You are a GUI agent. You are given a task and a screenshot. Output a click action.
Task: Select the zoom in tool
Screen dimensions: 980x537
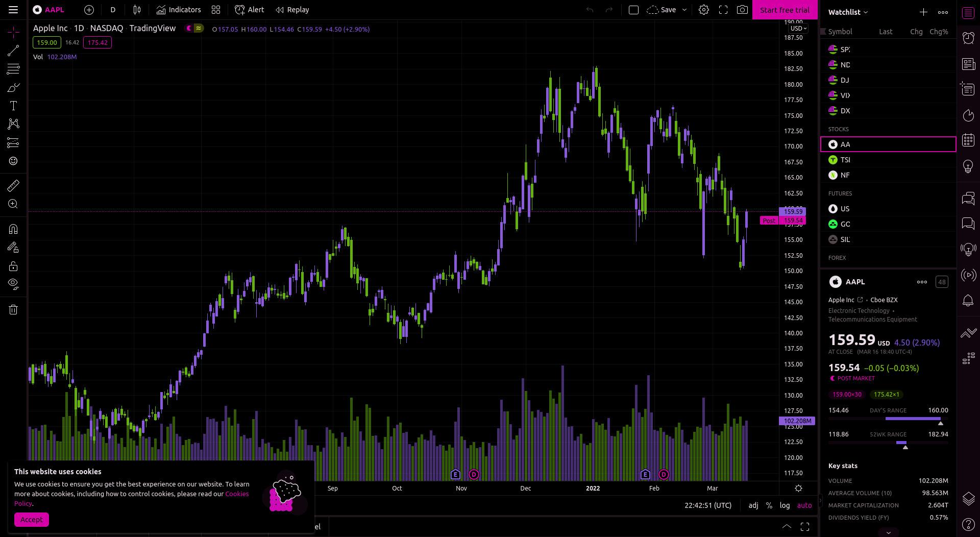(13, 204)
